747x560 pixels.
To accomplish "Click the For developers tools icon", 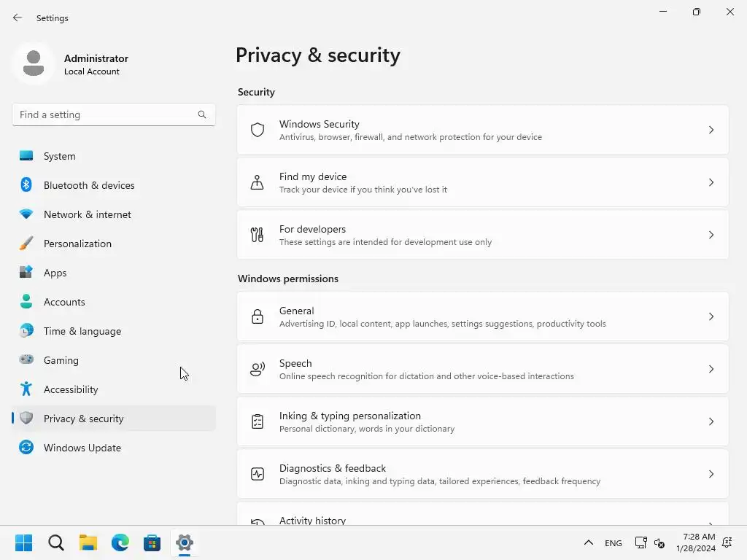I will pos(258,235).
